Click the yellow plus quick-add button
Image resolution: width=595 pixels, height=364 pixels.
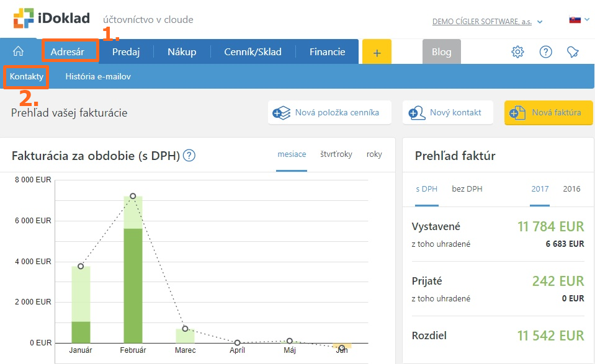click(377, 52)
